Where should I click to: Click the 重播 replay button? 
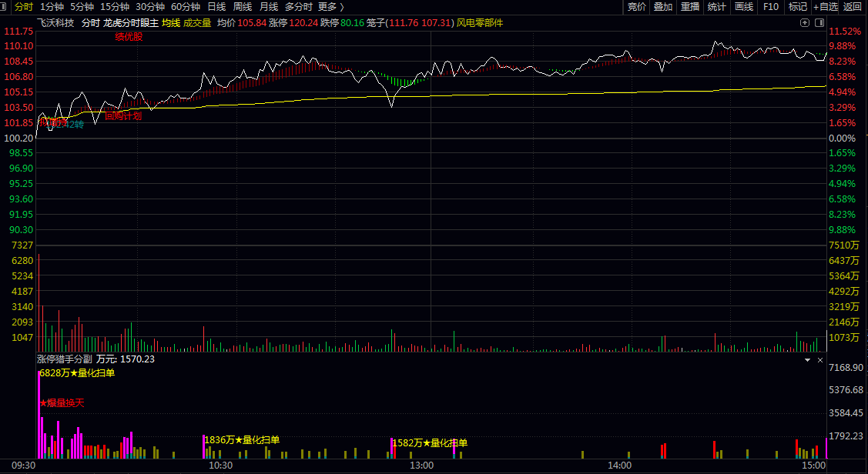tap(690, 7)
